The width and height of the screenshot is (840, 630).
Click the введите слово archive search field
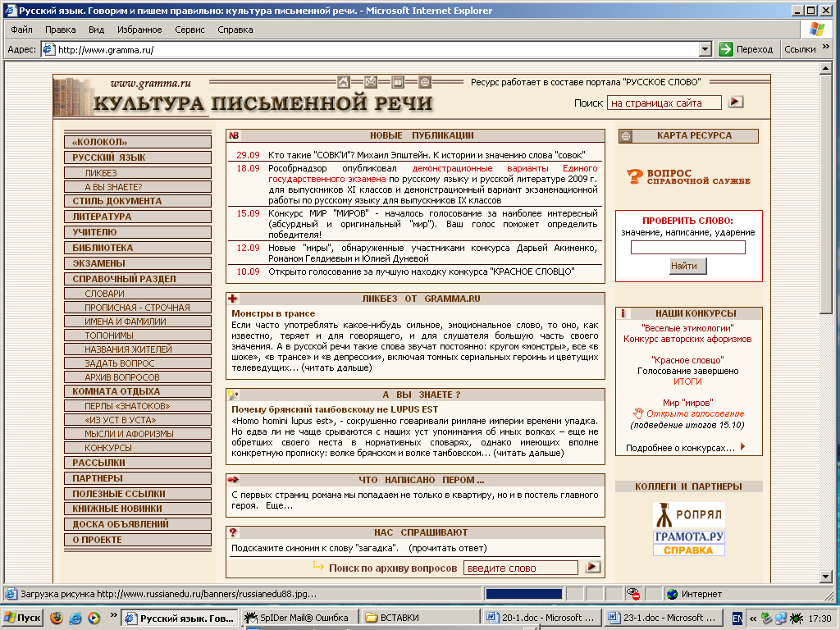[521, 568]
